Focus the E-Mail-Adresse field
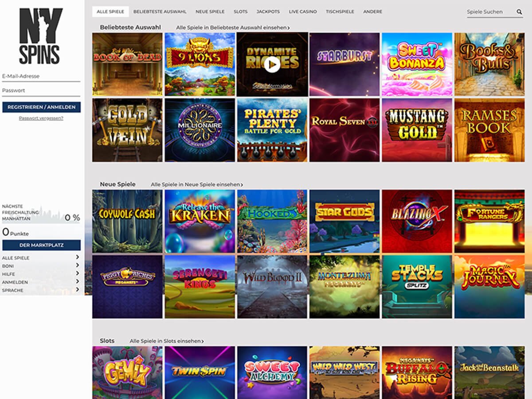This screenshot has height=399, width=532. coord(41,76)
